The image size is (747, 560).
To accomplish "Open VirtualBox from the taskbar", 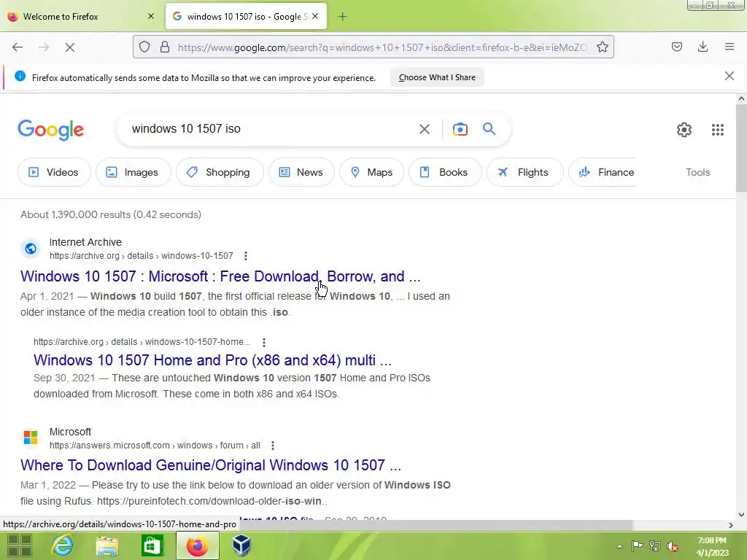I will click(241, 545).
